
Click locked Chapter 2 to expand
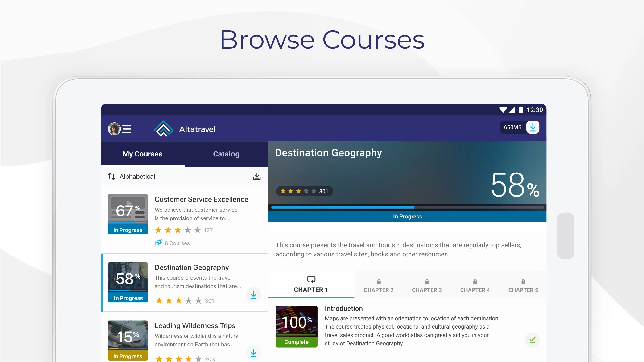tap(379, 285)
